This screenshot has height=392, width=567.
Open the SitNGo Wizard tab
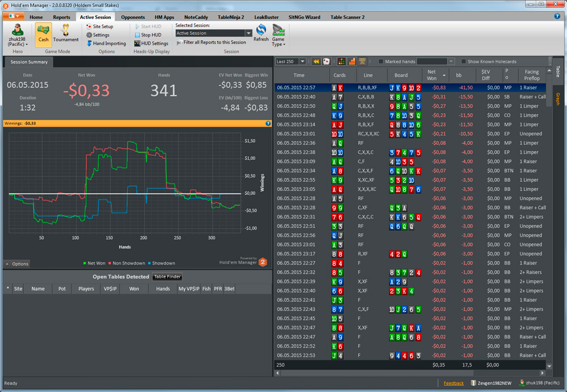click(x=304, y=17)
